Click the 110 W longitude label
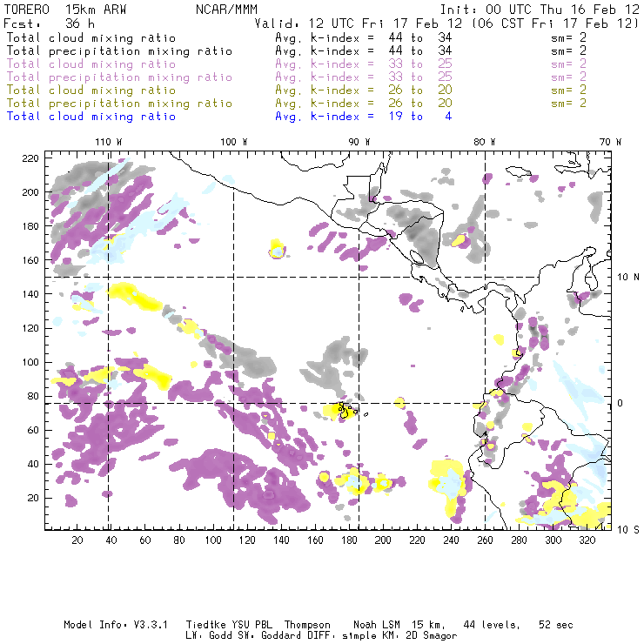The width and height of the screenshot is (644, 644). pyautogui.click(x=108, y=142)
